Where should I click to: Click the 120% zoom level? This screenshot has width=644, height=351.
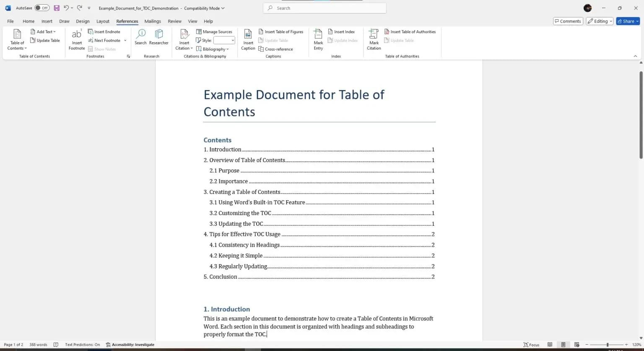(x=636, y=345)
